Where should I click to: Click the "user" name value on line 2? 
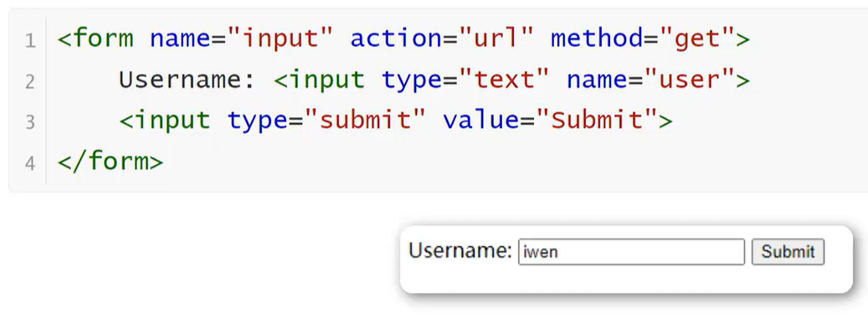[689, 80]
